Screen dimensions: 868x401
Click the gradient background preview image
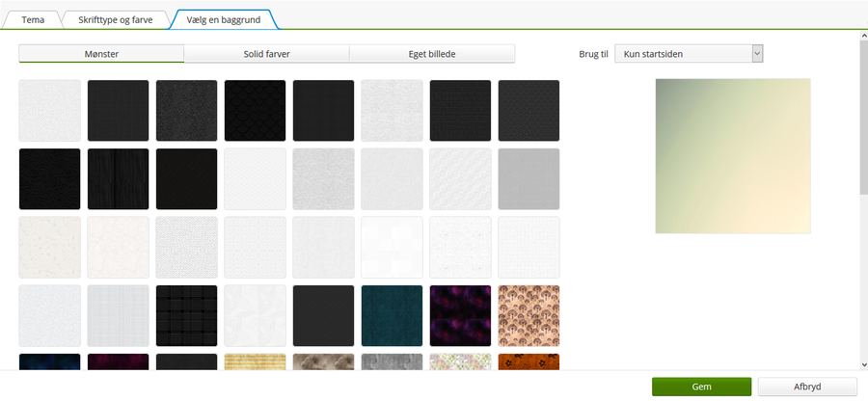tap(733, 156)
